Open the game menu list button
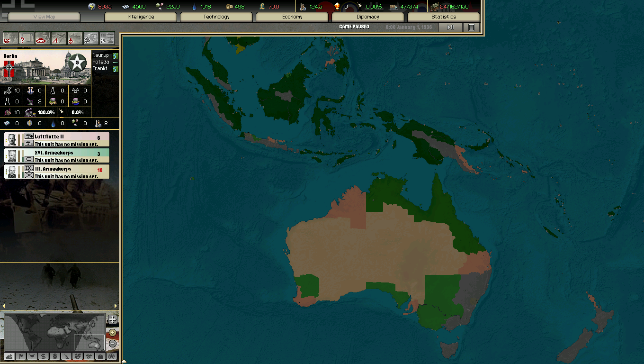The height and width of the screenshot is (364, 644). pos(472,27)
